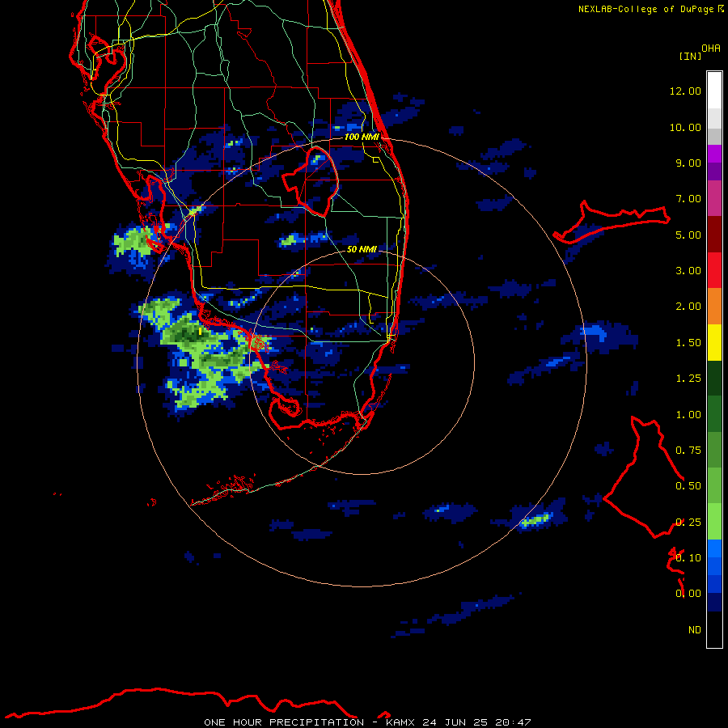Click the 100 NMI range ring label
The width and height of the screenshot is (728, 728).
point(362,137)
